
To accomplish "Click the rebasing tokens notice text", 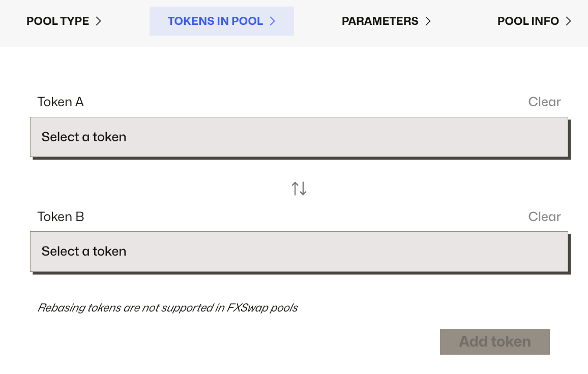I will click(x=168, y=307).
